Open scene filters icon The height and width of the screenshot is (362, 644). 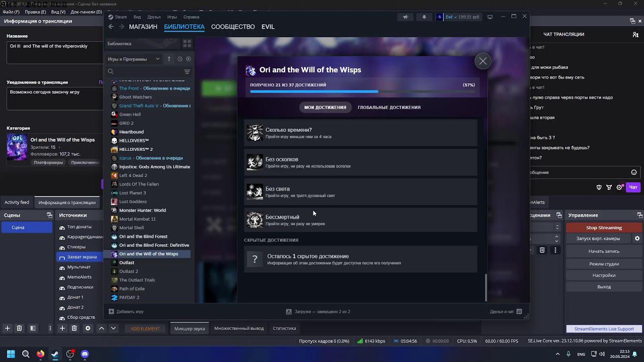click(32, 328)
